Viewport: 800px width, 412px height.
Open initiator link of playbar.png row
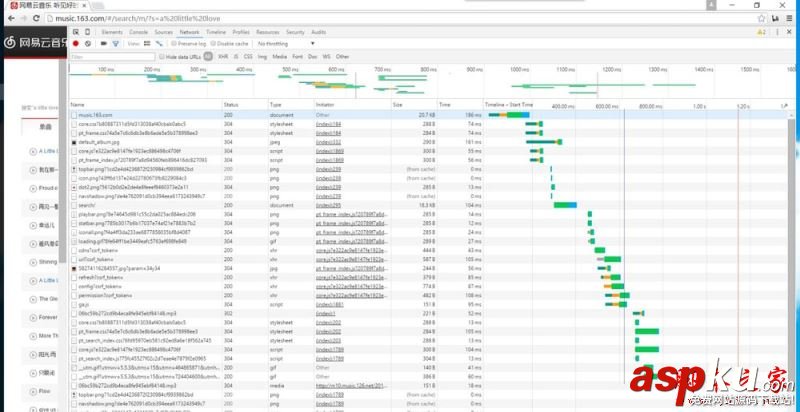353,214
